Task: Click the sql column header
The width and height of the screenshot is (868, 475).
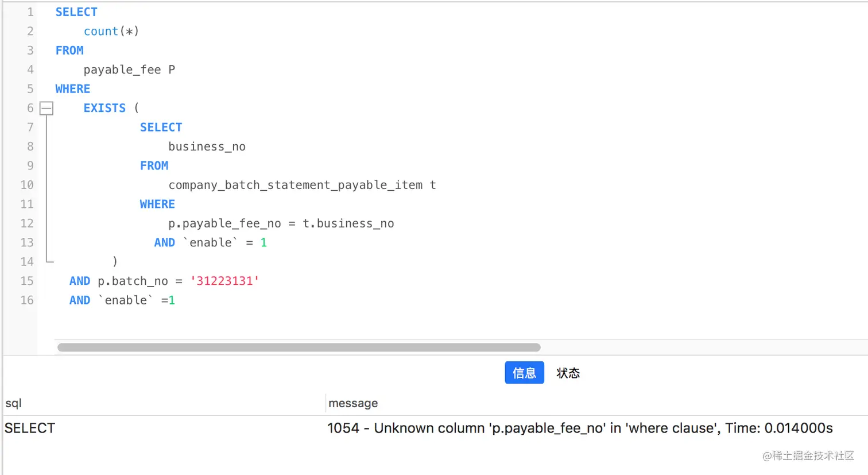Action: [14, 403]
